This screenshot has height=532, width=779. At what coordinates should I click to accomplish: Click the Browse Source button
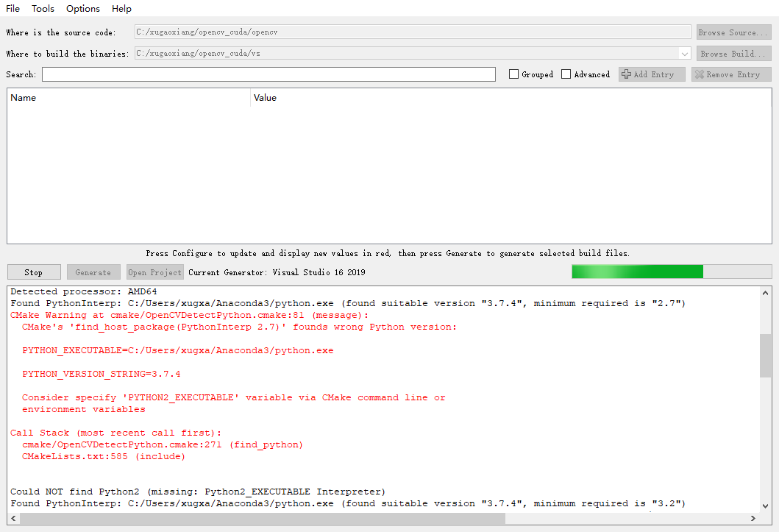(733, 32)
